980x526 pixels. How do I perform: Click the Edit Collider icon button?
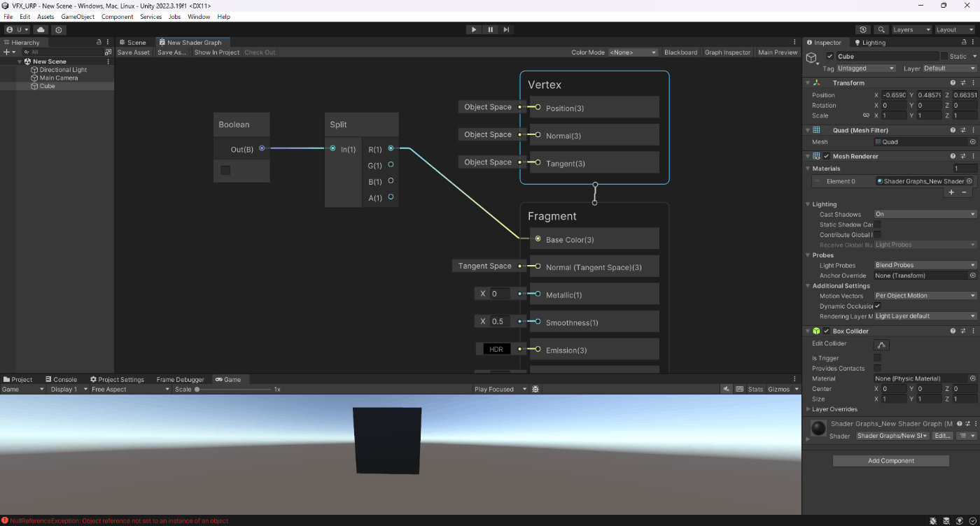tap(881, 345)
